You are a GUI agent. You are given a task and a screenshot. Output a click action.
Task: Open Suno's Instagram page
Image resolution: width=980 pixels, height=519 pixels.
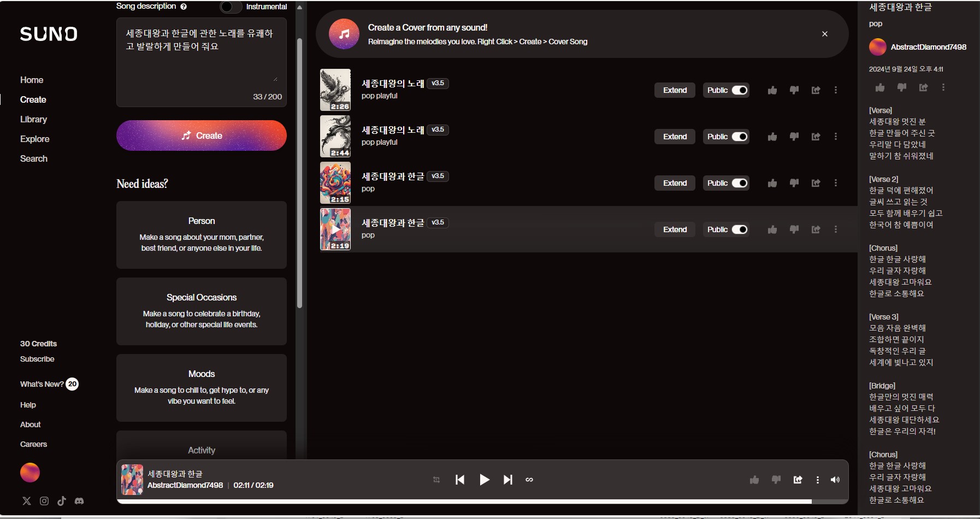(x=44, y=501)
